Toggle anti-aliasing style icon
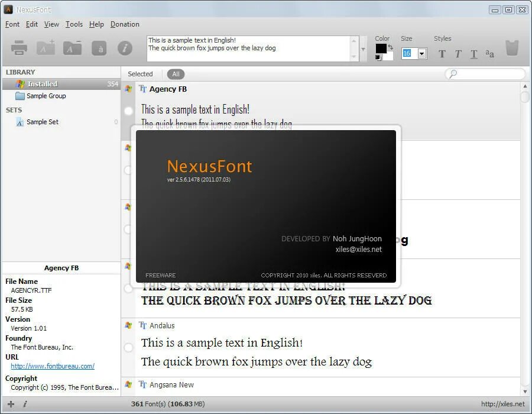Screen dimensions: 532x414 (x=489, y=53)
